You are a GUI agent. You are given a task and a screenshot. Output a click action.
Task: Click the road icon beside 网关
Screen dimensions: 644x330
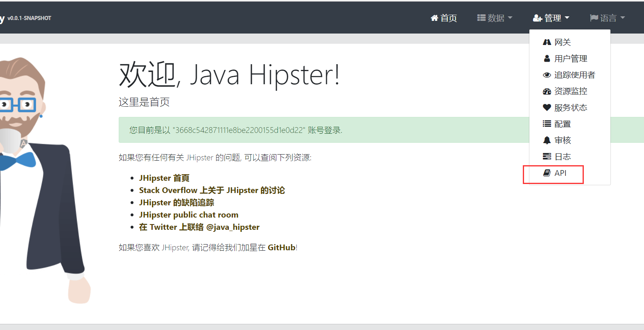547,42
